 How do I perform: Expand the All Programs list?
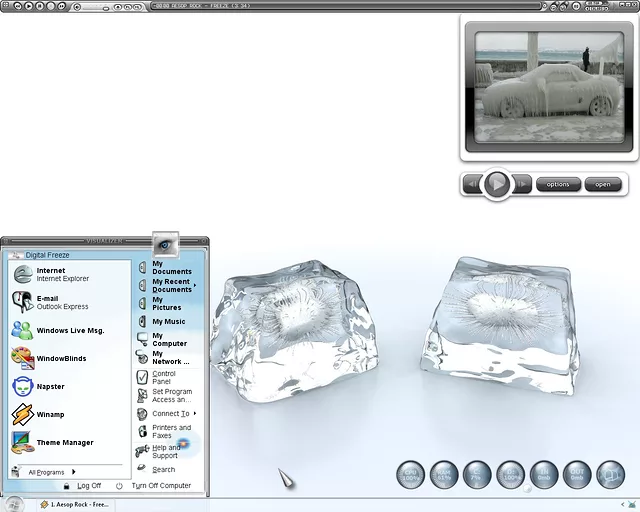(48, 472)
